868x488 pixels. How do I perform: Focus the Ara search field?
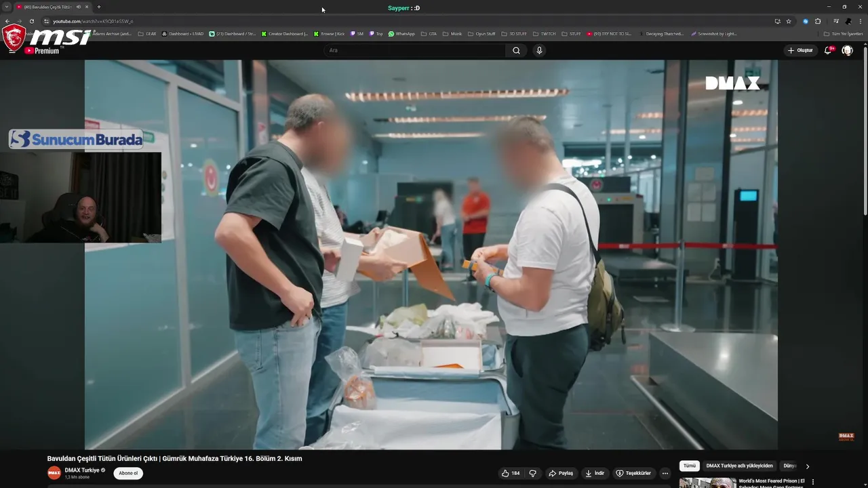[415, 50]
